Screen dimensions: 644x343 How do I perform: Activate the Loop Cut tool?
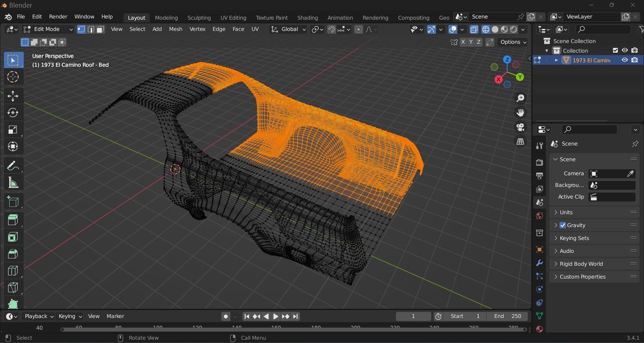point(13,271)
